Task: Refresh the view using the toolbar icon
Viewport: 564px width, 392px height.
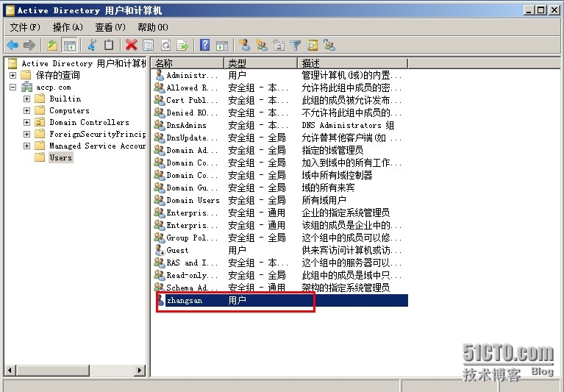Action: [x=165, y=46]
